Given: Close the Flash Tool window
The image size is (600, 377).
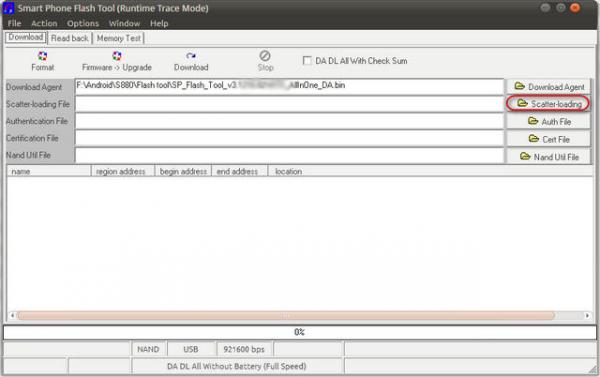Looking at the screenshot, I should 575,8.
